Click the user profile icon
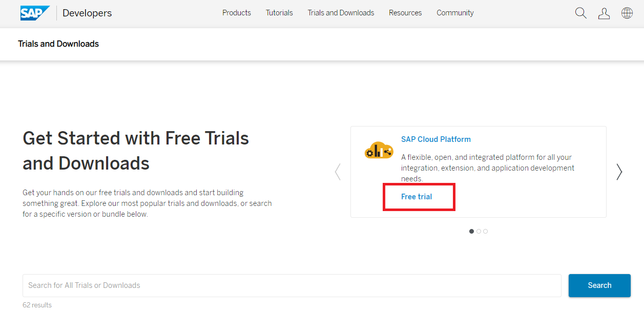The height and width of the screenshot is (312, 644). point(604,13)
